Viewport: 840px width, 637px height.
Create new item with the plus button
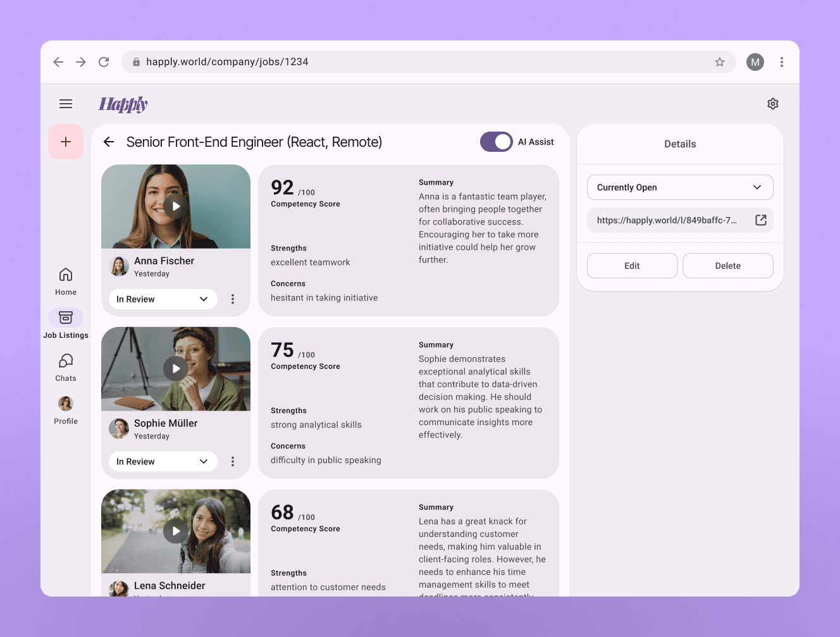(x=66, y=142)
